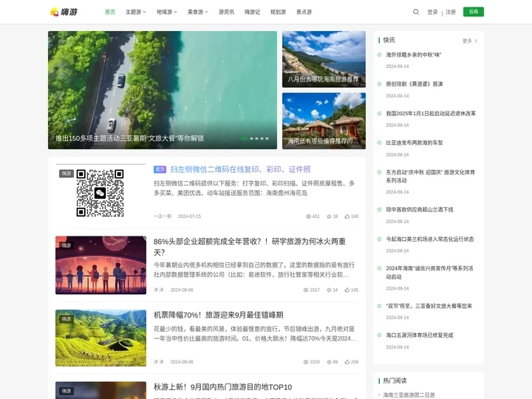Select the first active carousel indicator dot

tap(245, 138)
